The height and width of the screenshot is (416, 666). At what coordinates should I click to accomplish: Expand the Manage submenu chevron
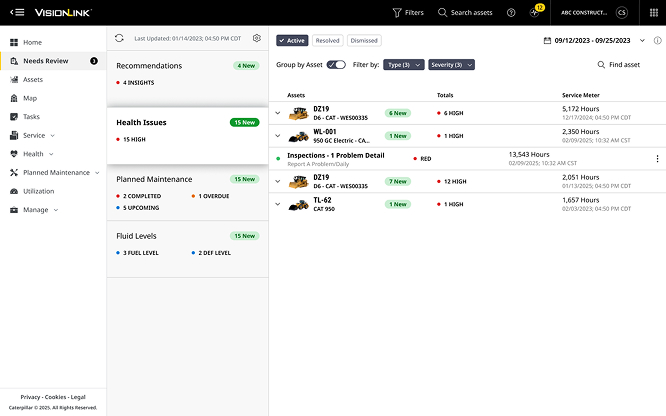56,210
